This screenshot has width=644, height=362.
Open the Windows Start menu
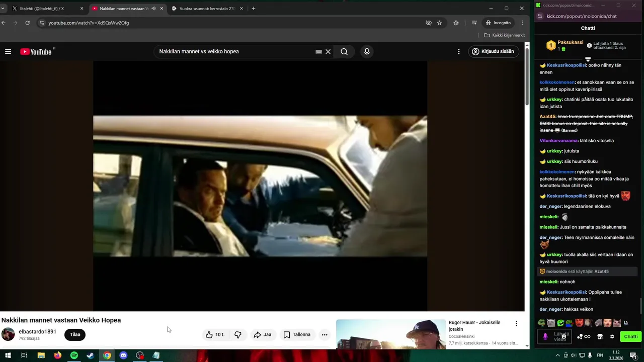click(8, 355)
